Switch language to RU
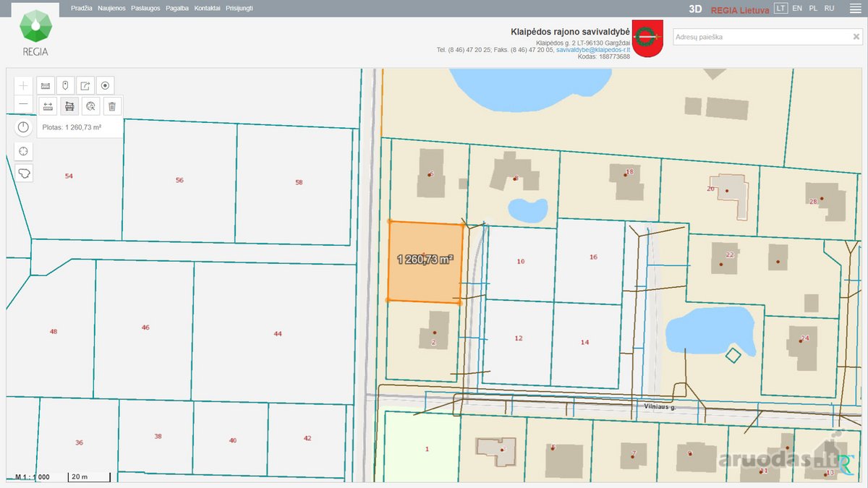 pos(830,8)
